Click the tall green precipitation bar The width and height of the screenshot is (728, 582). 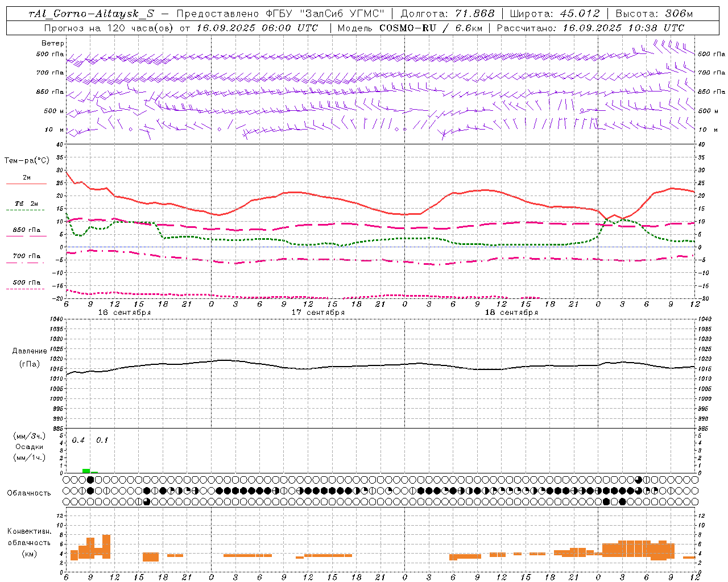click(86, 471)
